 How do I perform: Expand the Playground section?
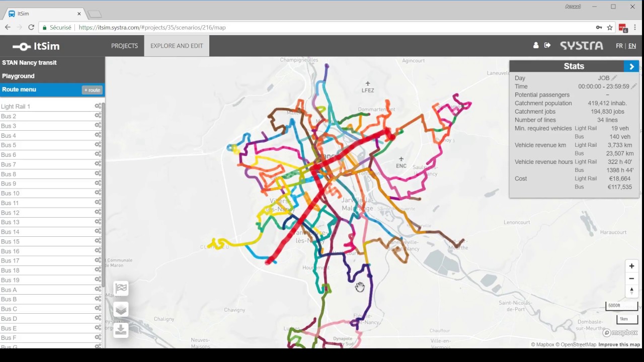pyautogui.click(x=52, y=76)
